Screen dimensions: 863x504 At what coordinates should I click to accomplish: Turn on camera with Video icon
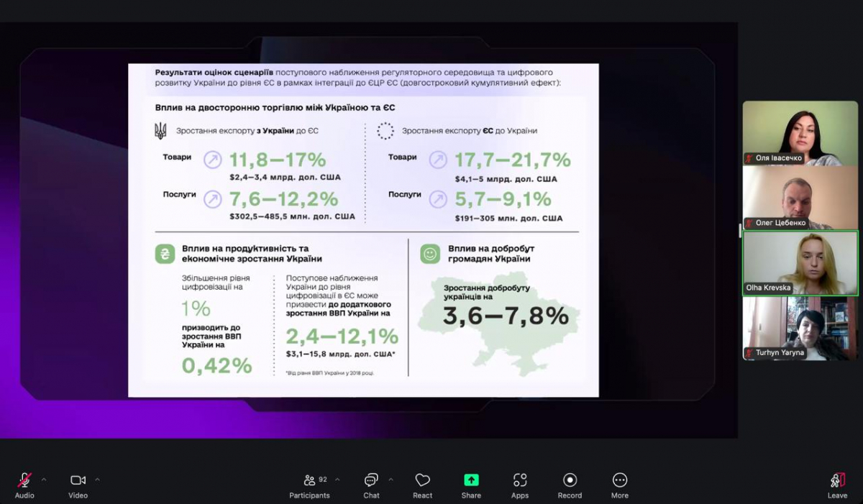(78, 480)
